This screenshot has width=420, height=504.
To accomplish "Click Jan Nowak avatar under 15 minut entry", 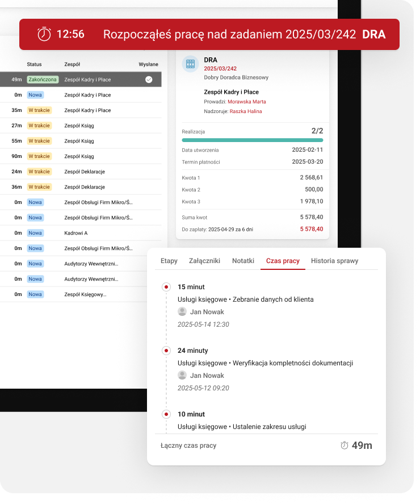I will [182, 311].
